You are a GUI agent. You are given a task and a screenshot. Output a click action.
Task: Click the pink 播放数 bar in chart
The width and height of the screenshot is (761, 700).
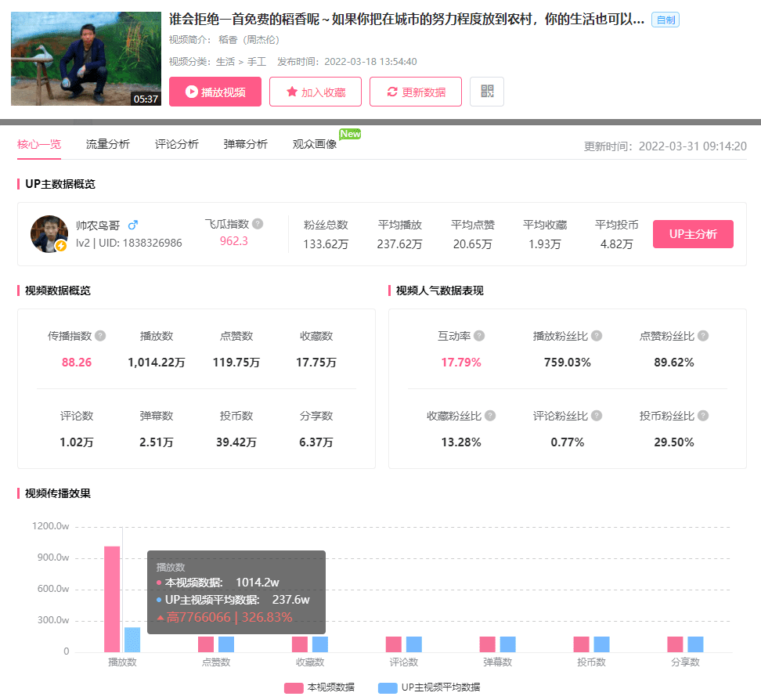click(x=112, y=599)
